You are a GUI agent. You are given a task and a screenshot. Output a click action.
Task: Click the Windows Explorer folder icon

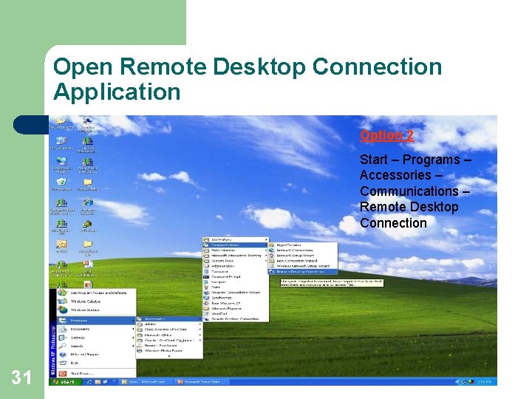point(206,308)
